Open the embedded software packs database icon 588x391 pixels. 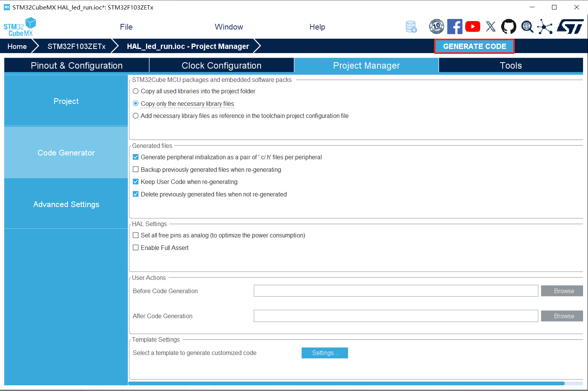click(x=411, y=27)
